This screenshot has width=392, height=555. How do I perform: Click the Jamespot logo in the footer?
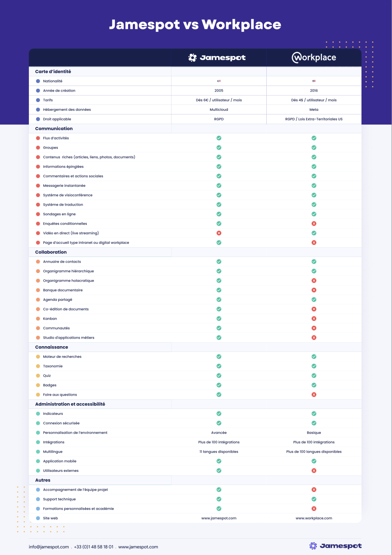(335, 546)
